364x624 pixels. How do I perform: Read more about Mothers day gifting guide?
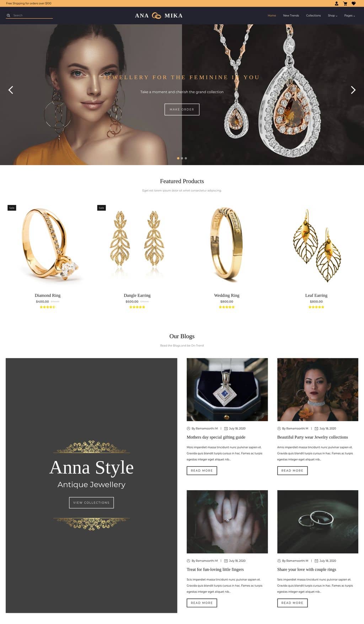(x=202, y=471)
